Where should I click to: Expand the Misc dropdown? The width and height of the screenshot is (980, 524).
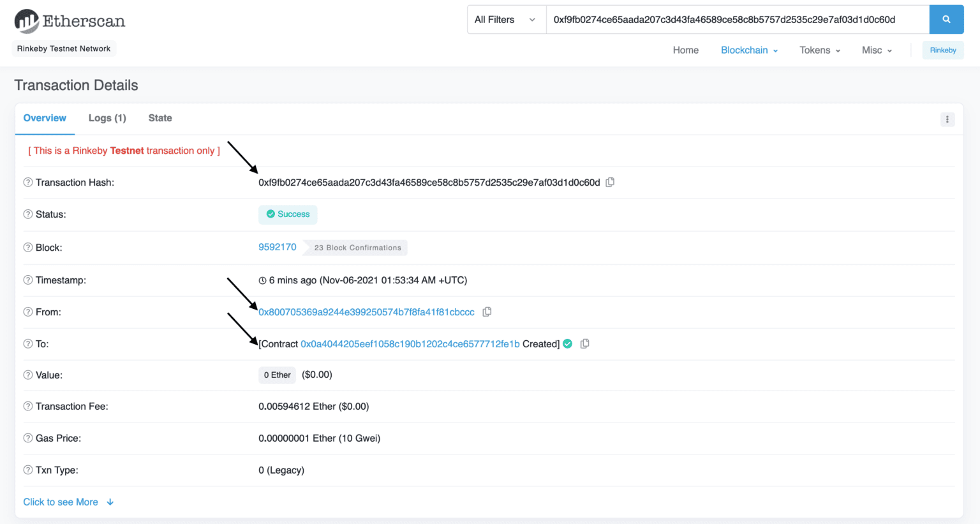(877, 50)
